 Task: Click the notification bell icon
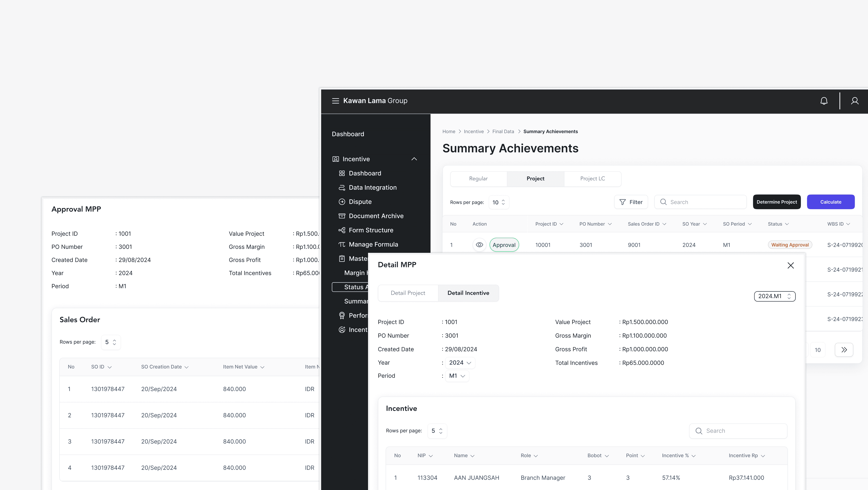pos(824,101)
